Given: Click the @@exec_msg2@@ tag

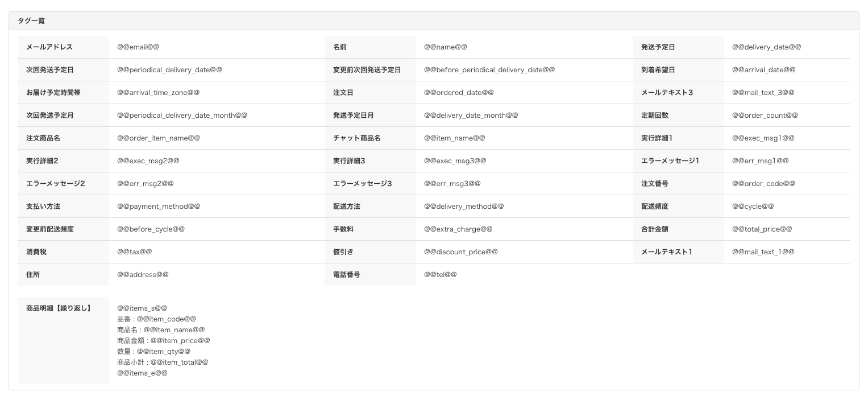Looking at the screenshot, I should coord(148,161).
